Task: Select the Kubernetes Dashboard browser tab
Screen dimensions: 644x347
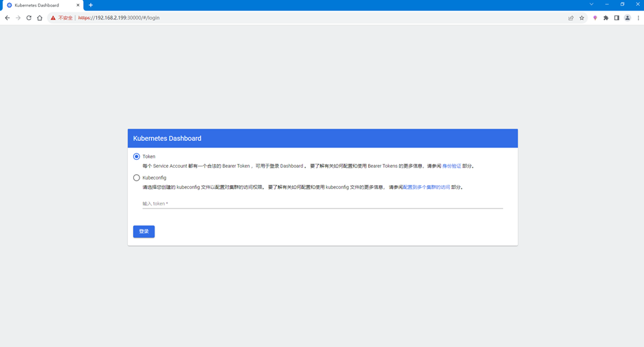Action: tap(43, 5)
